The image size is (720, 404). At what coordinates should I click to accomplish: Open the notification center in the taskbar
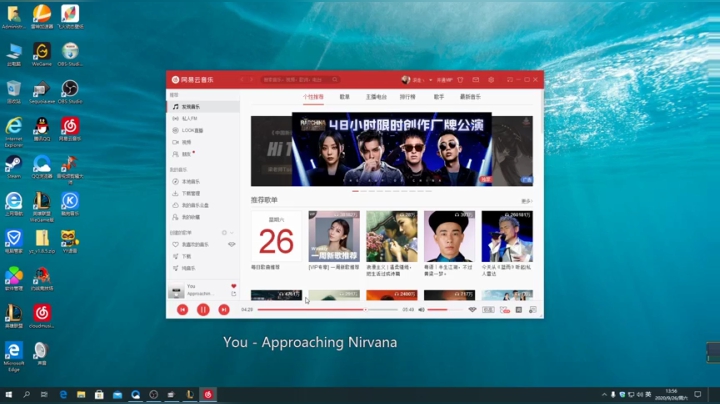698,394
